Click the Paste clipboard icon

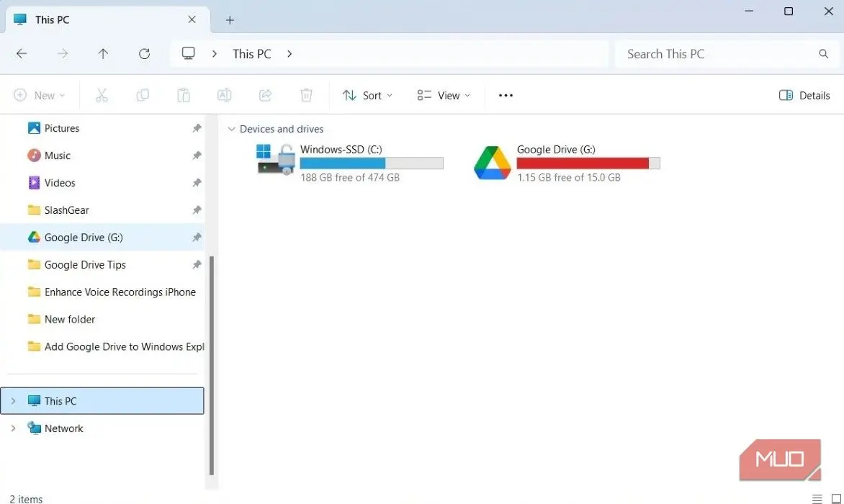tap(184, 95)
